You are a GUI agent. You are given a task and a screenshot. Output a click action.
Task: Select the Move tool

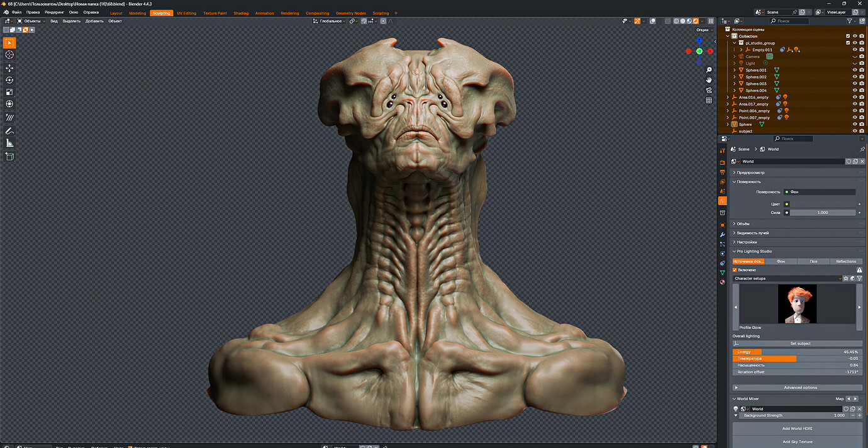pyautogui.click(x=9, y=68)
